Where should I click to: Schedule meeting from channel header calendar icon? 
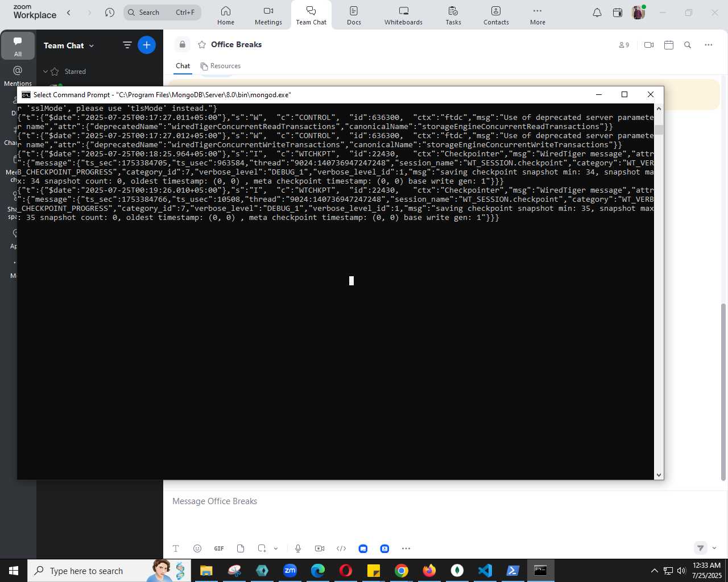(x=669, y=45)
